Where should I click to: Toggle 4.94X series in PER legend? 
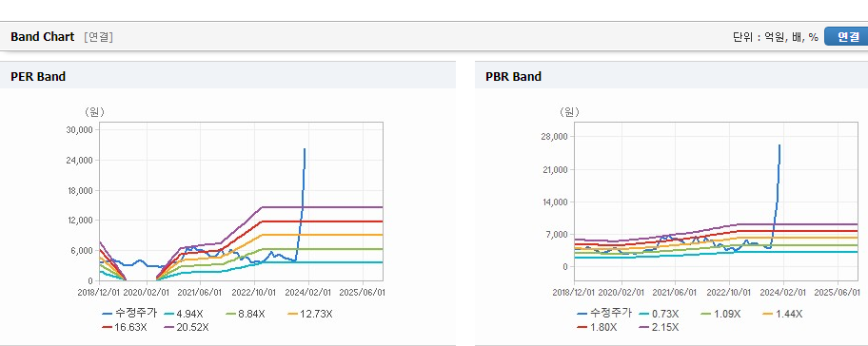(x=184, y=314)
